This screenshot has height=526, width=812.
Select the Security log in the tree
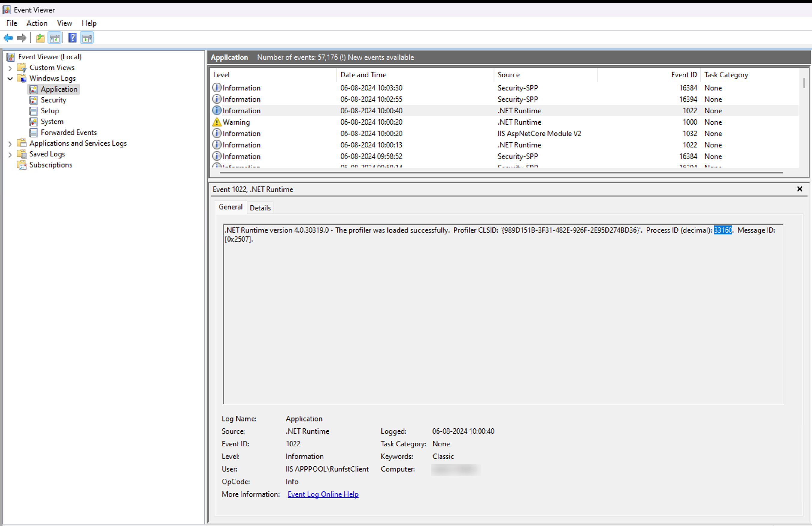click(53, 100)
